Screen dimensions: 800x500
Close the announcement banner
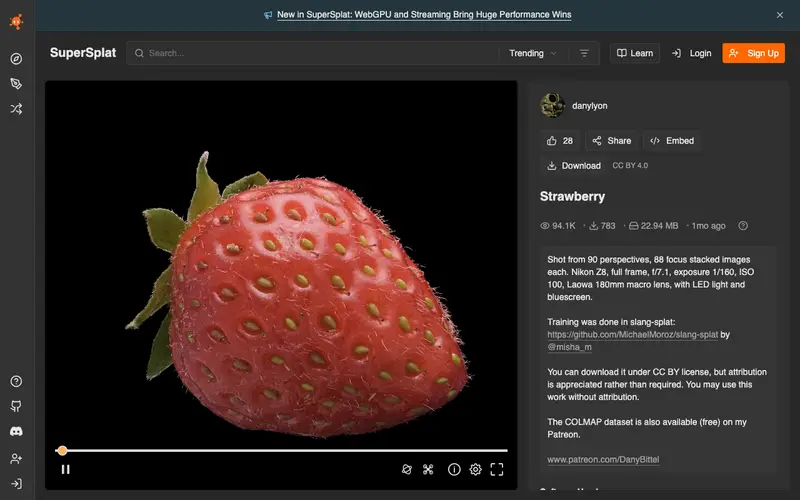780,15
